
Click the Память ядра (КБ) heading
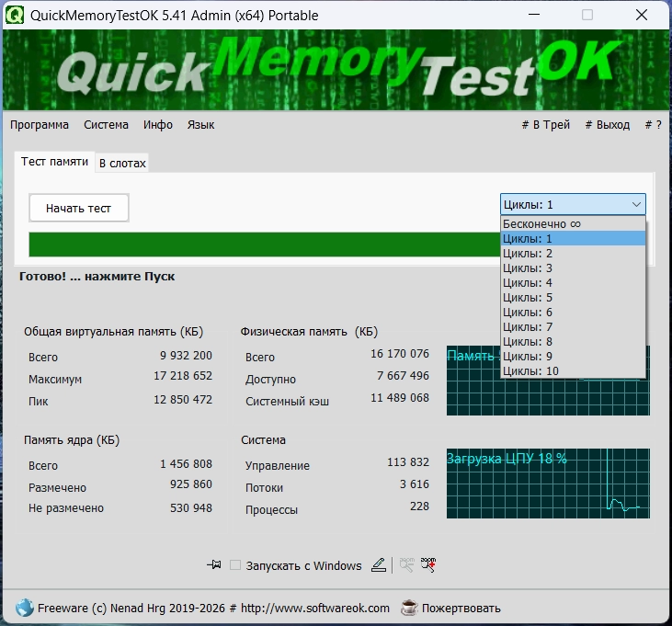72,440
